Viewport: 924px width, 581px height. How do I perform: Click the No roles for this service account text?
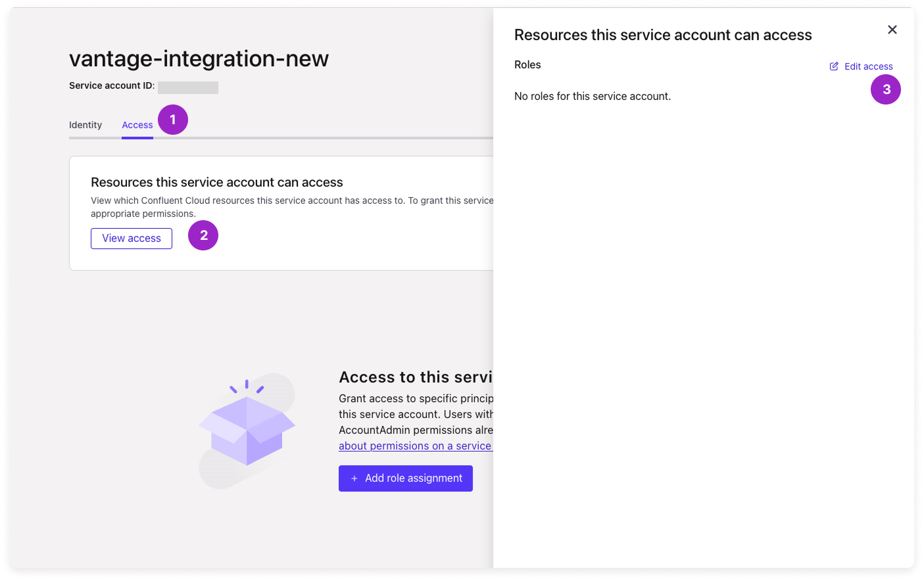[x=593, y=96]
